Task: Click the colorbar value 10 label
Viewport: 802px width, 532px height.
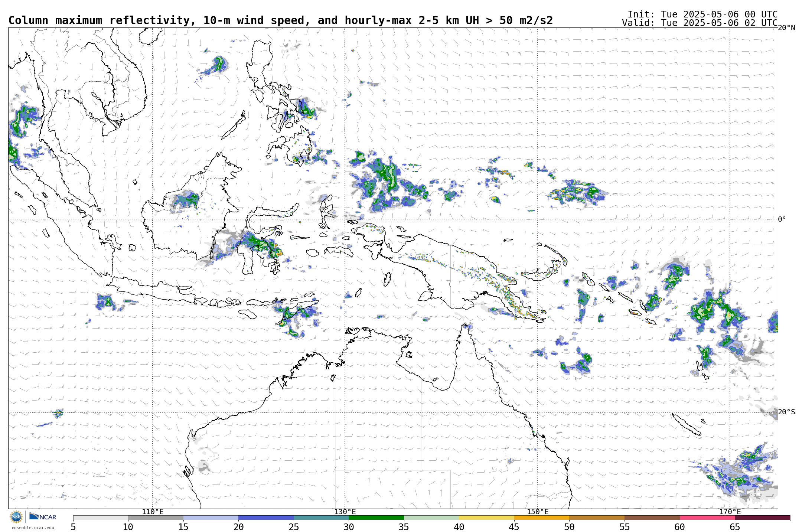Action: pos(128,527)
